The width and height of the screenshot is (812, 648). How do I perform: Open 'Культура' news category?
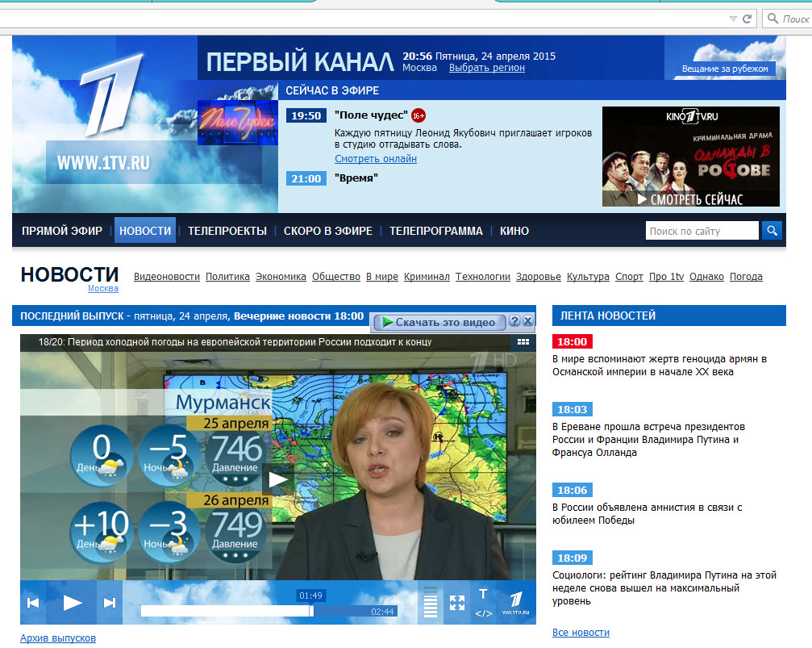click(588, 277)
